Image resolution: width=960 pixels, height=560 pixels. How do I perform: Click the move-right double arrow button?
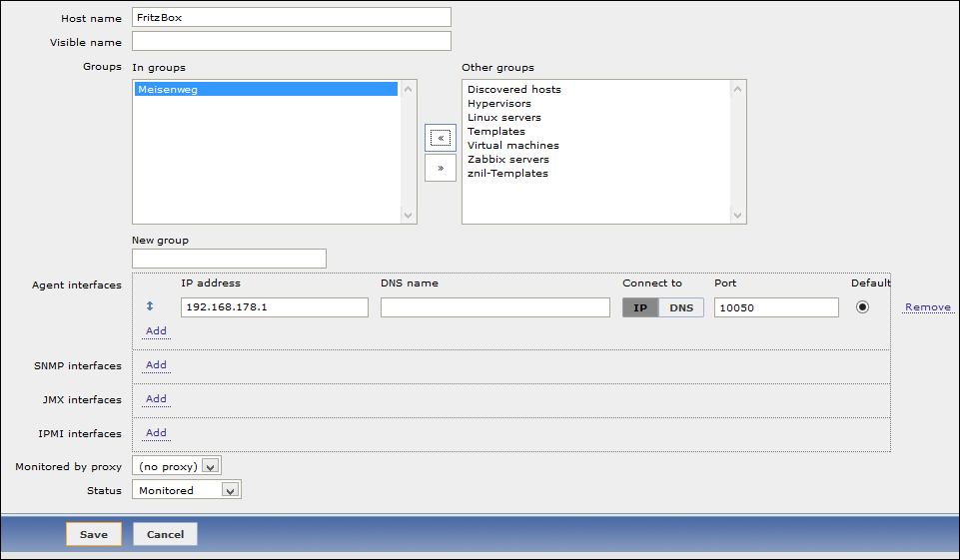pos(440,168)
